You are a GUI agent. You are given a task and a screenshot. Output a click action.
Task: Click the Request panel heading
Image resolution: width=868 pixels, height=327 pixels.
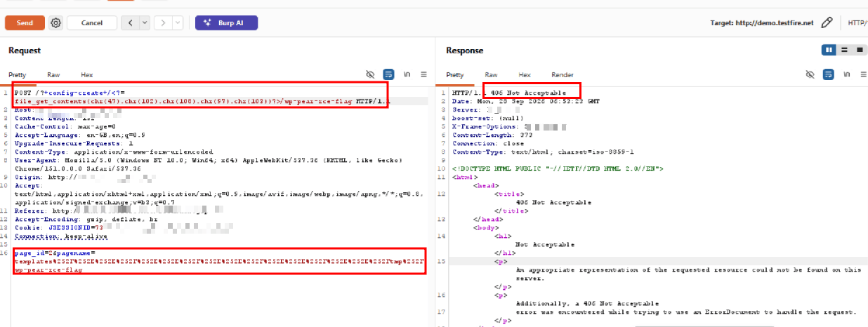tap(25, 51)
